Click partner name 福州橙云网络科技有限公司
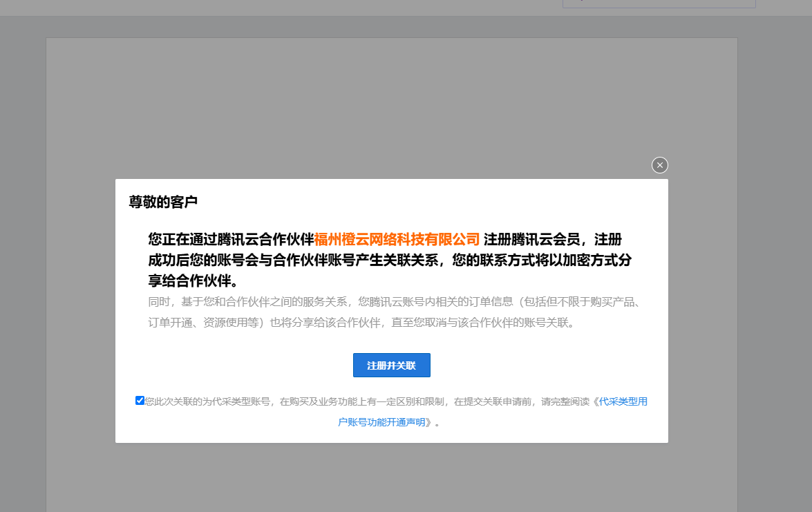This screenshot has height=512, width=812. 397,239
